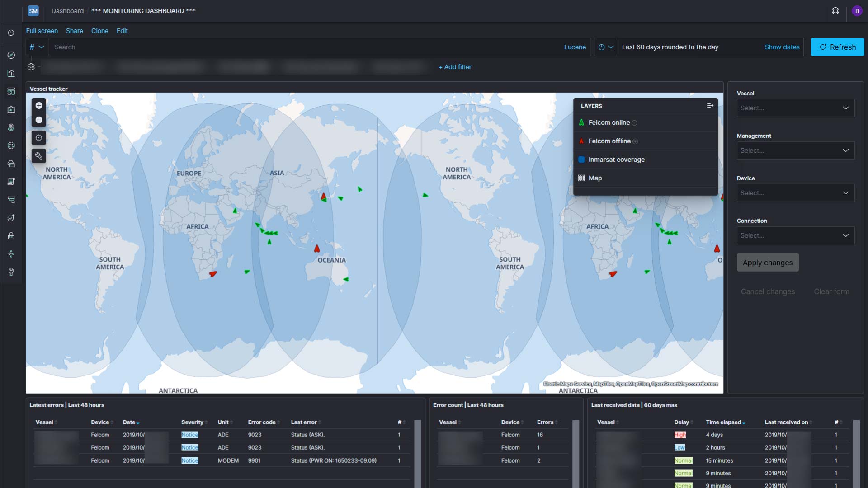Click the Inmarsat coverage blue color swatch
868x488 pixels.
click(581, 160)
